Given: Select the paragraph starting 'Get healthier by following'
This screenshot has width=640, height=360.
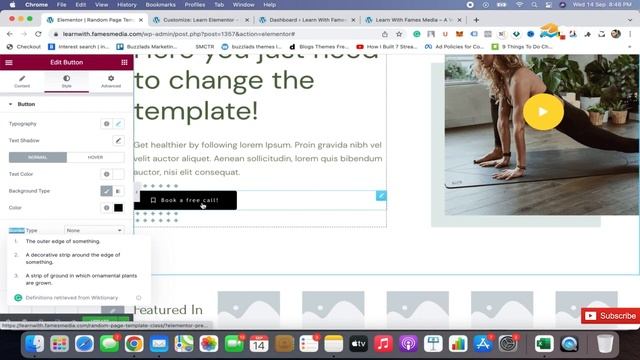Looking at the screenshot, I should [x=258, y=158].
